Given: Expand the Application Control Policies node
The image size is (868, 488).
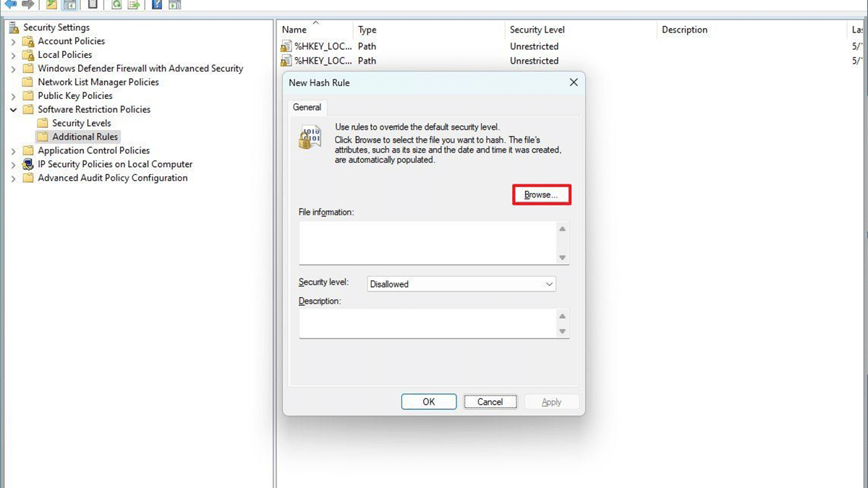Looking at the screenshot, I should 13,151.
